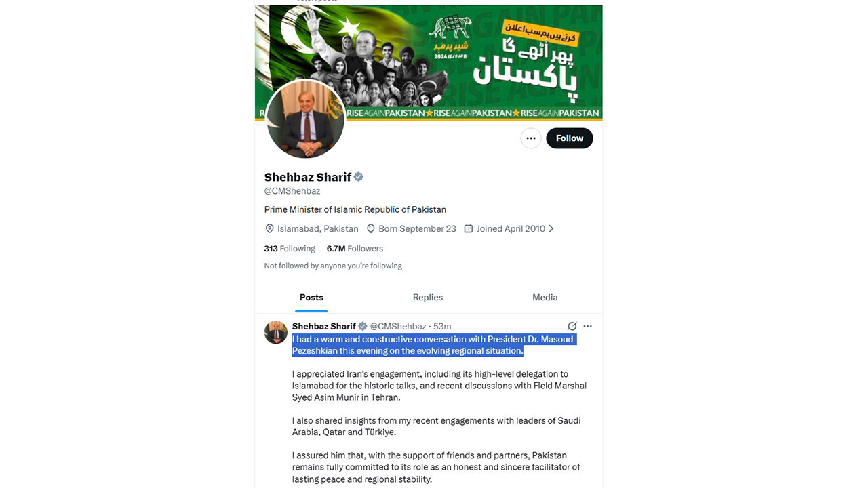The height and width of the screenshot is (488, 868).
Task: Click the verified badge next to profile name
Action: click(359, 177)
